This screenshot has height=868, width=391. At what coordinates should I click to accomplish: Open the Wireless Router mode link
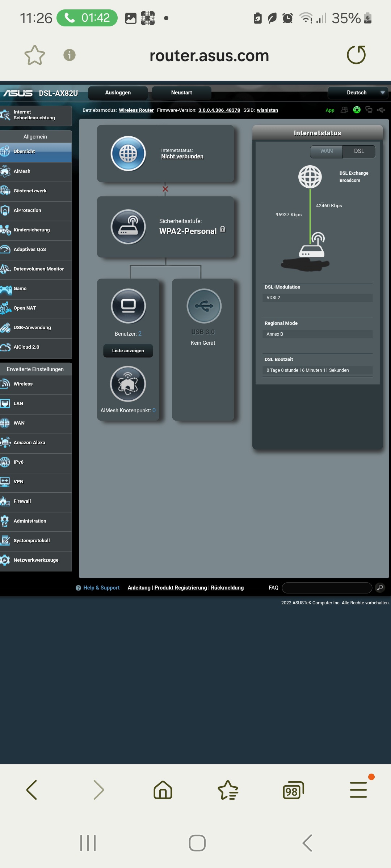click(x=136, y=110)
